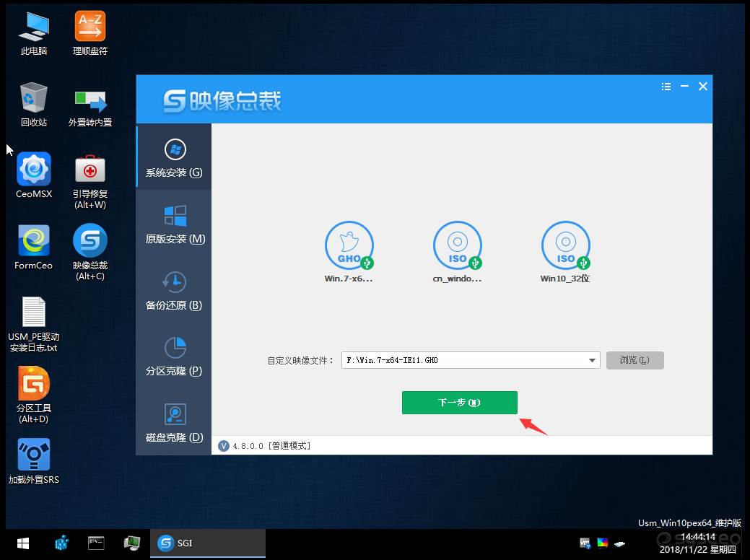Viewport: 750px width, 560px height.
Task: Open the device manager taskbar icon
Action: pos(131,543)
